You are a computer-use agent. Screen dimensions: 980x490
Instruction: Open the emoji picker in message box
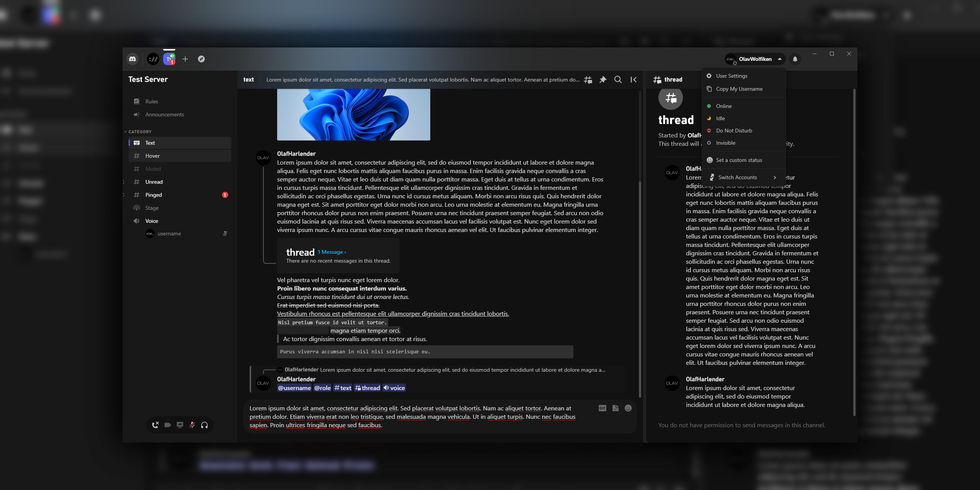[x=627, y=408]
